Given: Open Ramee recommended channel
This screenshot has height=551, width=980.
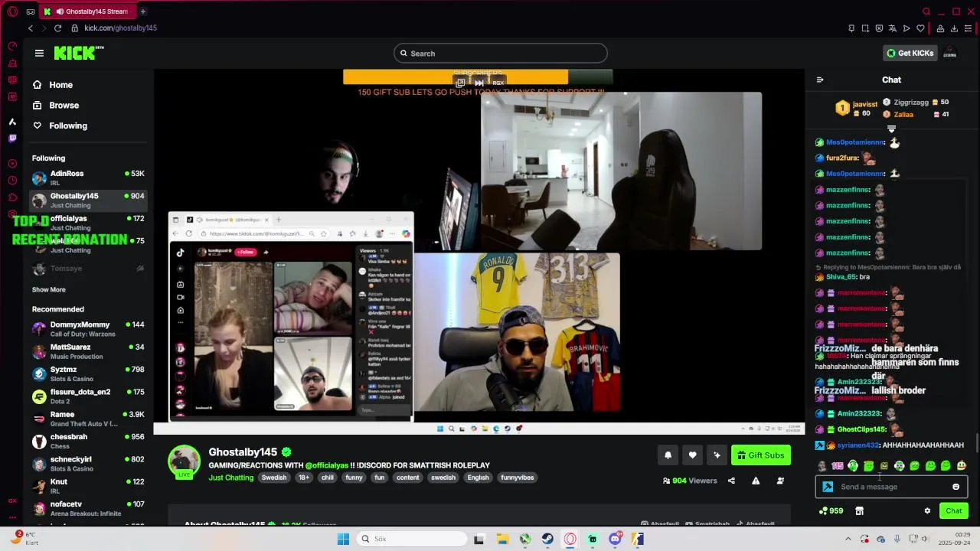Looking at the screenshot, I should 88,419.
